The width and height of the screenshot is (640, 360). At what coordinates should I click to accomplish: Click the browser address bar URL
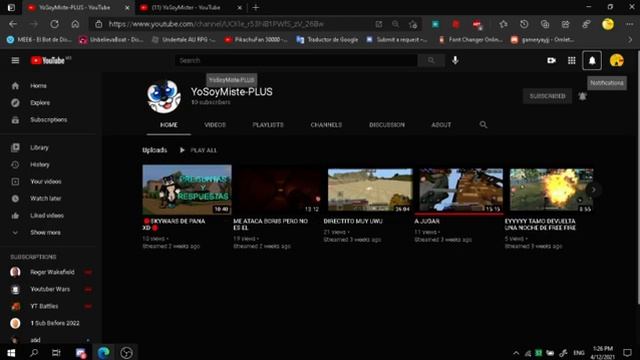[216, 24]
